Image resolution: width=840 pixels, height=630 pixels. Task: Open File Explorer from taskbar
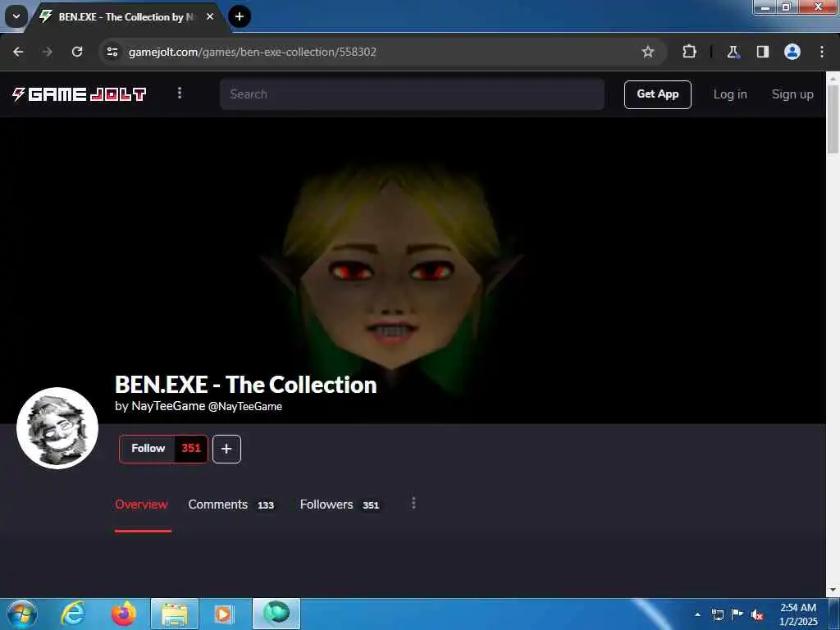(x=175, y=614)
